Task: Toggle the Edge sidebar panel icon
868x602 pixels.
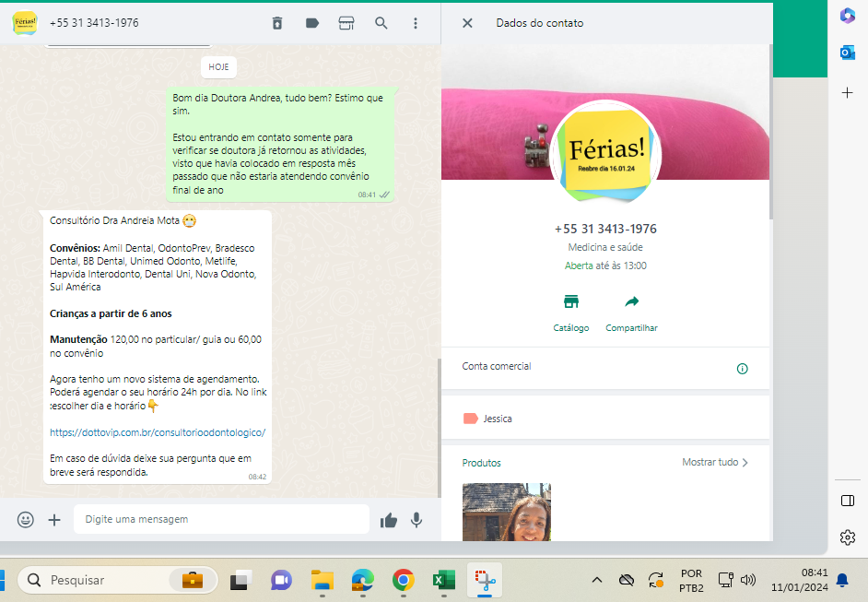Action: pos(848,501)
